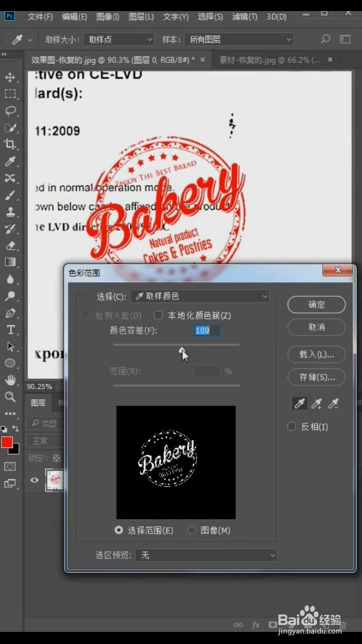Image resolution: width=362 pixels, height=644 pixels.
Task: Click the search icon in options bar
Action: pos(326,39)
